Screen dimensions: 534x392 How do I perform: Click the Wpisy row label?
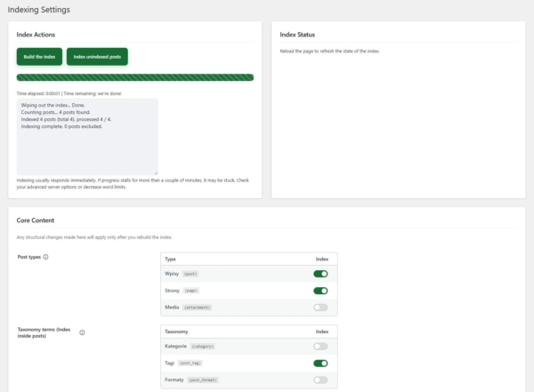click(172, 274)
